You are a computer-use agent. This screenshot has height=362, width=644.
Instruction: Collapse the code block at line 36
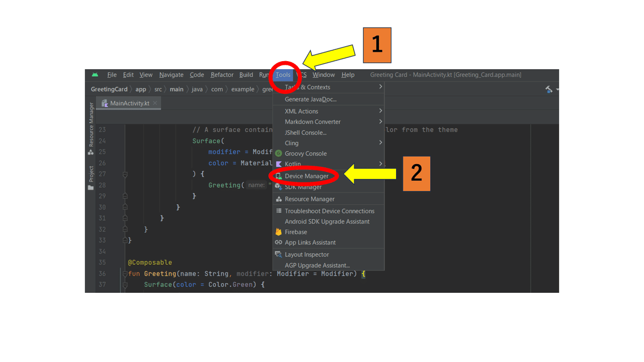tap(125, 274)
